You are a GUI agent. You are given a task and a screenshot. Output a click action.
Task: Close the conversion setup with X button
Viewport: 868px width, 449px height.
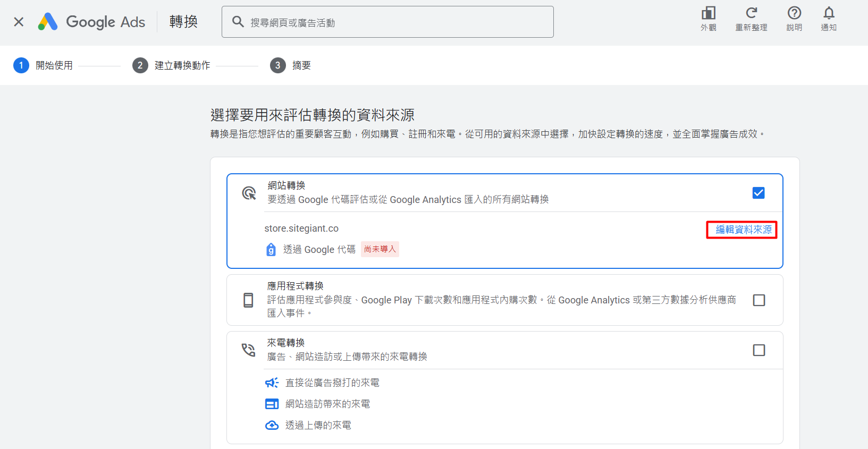19,22
